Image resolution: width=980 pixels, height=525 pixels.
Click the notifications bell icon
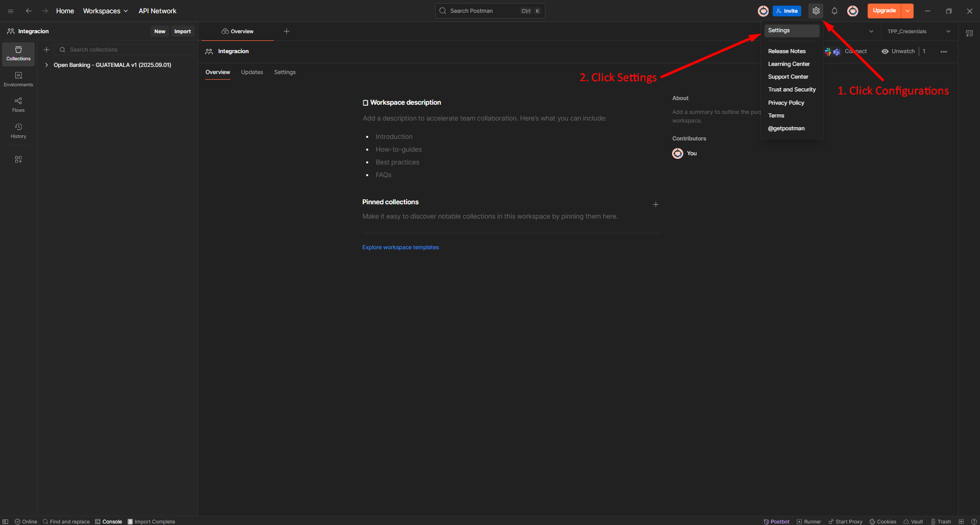pyautogui.click(x=834, y=11)
